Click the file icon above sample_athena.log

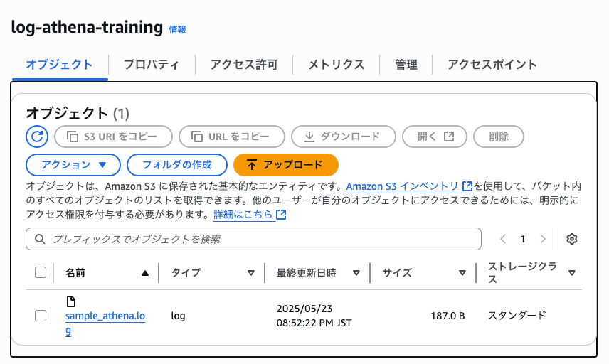coord(70,301)
